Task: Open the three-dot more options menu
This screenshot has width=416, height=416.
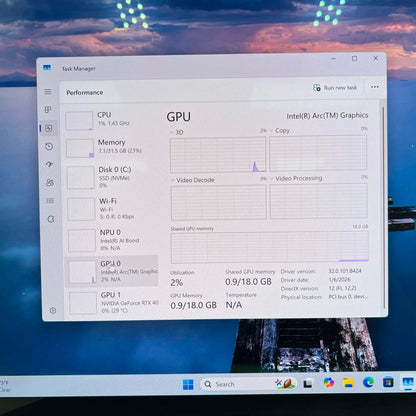Action: pos(375,87)
